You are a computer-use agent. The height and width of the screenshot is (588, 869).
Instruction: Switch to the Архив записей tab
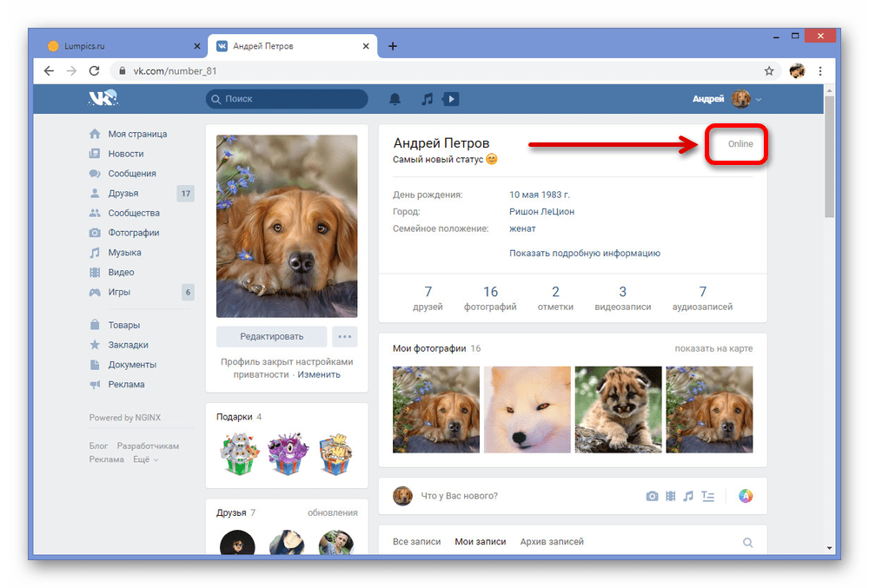[552, 542]
